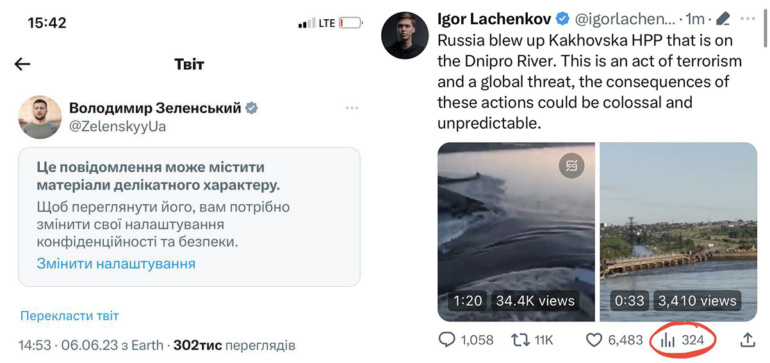The width and height of the screenshot is (770, 363).
Task: Click the edit pencil icon near 1m
Action: [x=723, y=19]
